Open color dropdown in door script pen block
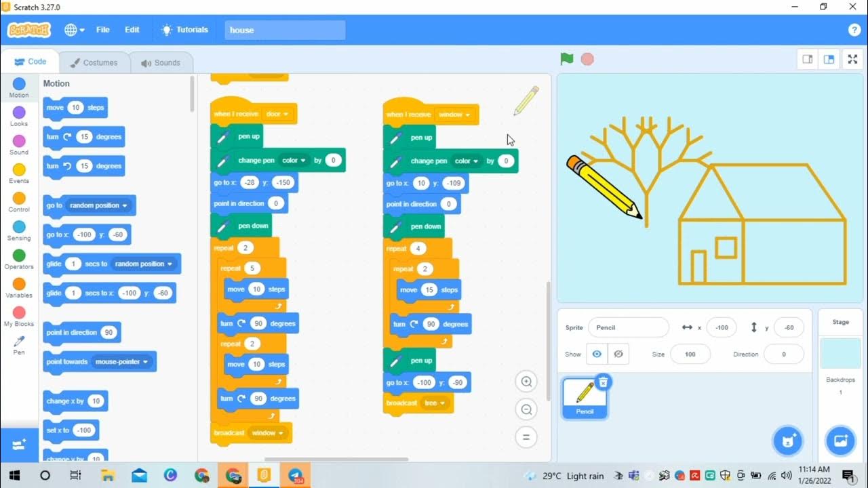 294,161
